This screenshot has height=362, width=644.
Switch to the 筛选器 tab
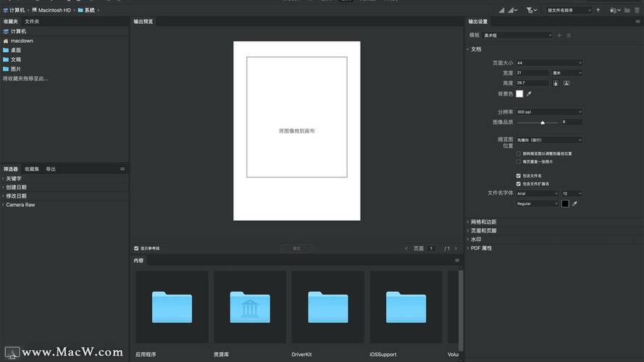point(11,169)
